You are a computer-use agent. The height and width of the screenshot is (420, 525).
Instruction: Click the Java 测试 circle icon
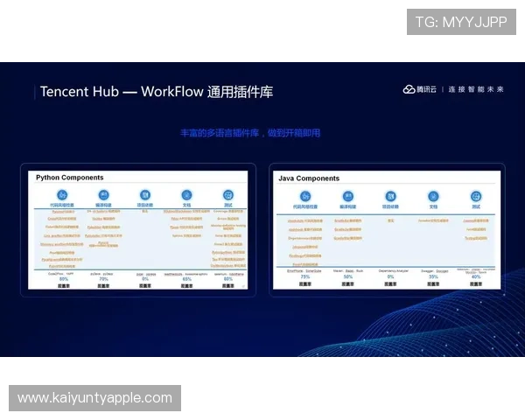[476, 196]
